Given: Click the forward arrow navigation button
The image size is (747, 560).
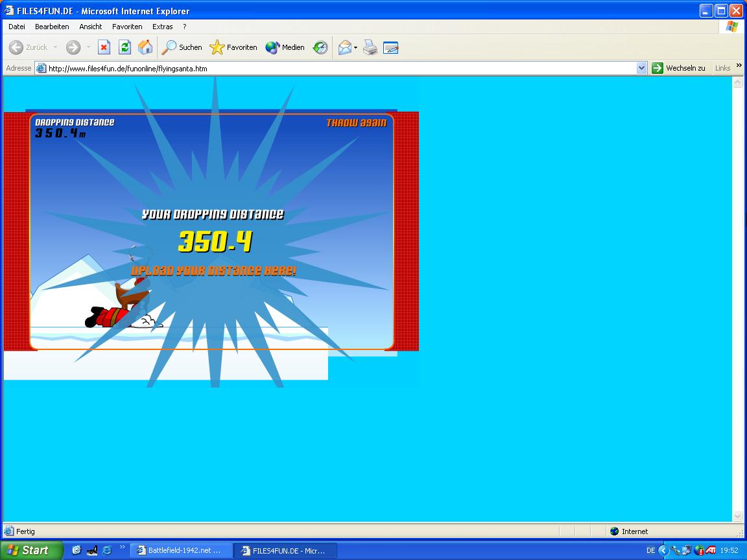Looking at the screenshot, I should click(x=73, y=47).
